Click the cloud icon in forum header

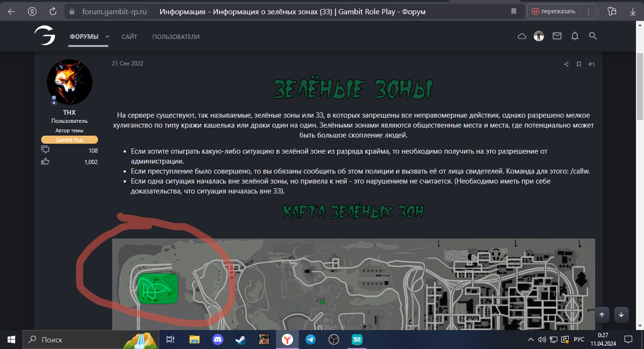(522, 36)
